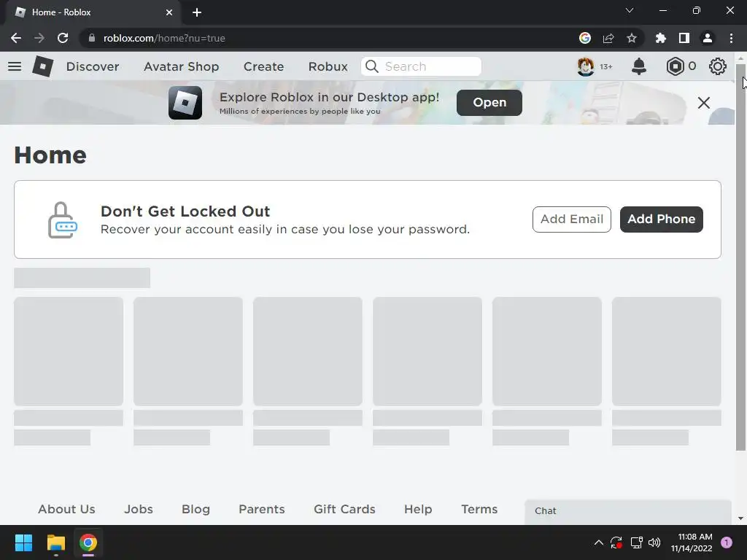Screen dimensions: 747x560
Task: View site information padlock
Action: click(92, 38)
